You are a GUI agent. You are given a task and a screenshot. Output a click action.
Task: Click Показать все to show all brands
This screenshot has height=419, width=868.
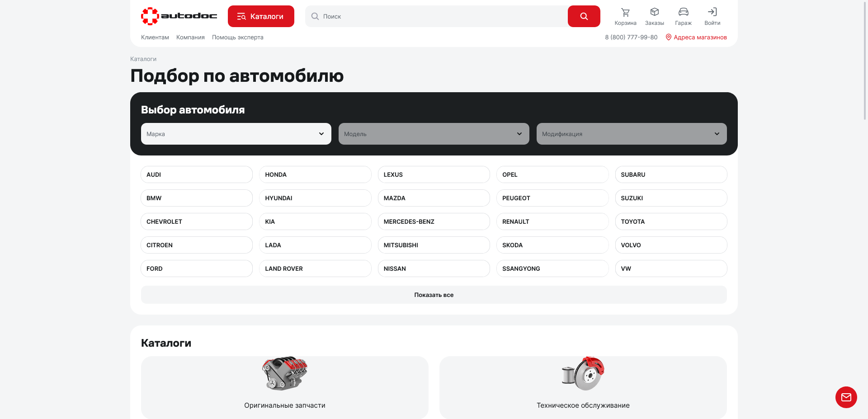tap(434, 295)
